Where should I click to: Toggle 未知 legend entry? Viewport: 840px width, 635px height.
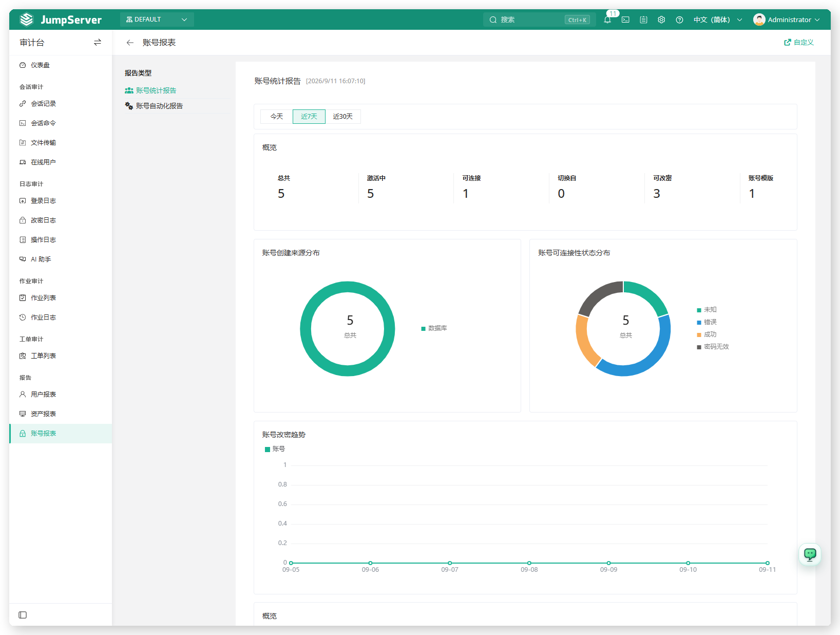coord(707,310)
